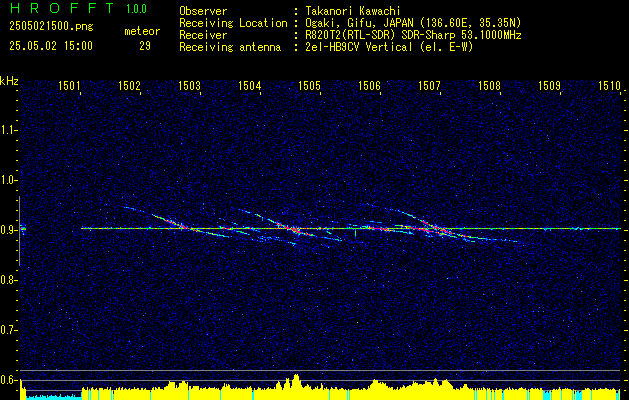This screenshot has height=400, width=629.
Task: Click the 1503 time marker
Action: click(189, 85)
